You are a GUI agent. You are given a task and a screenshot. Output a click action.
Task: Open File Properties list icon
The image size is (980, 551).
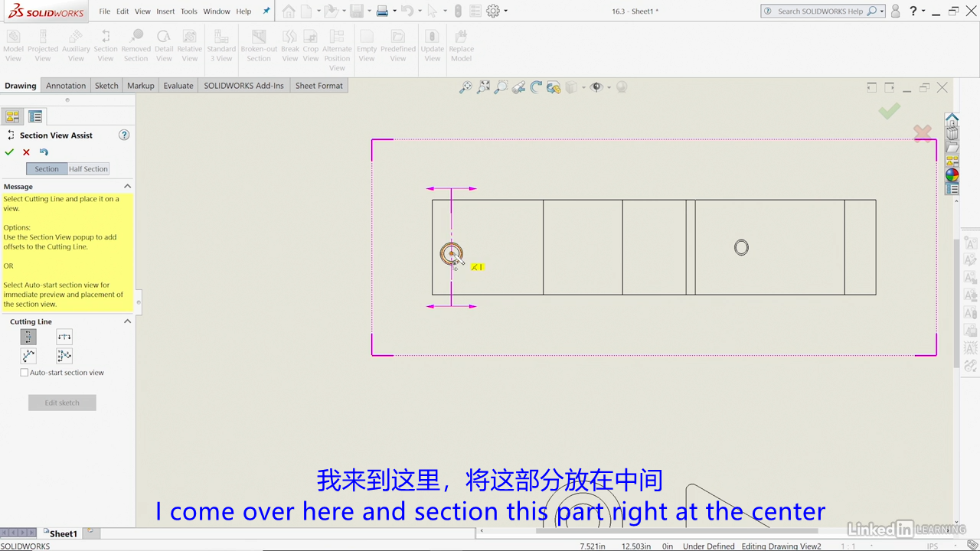pos(475,11)
